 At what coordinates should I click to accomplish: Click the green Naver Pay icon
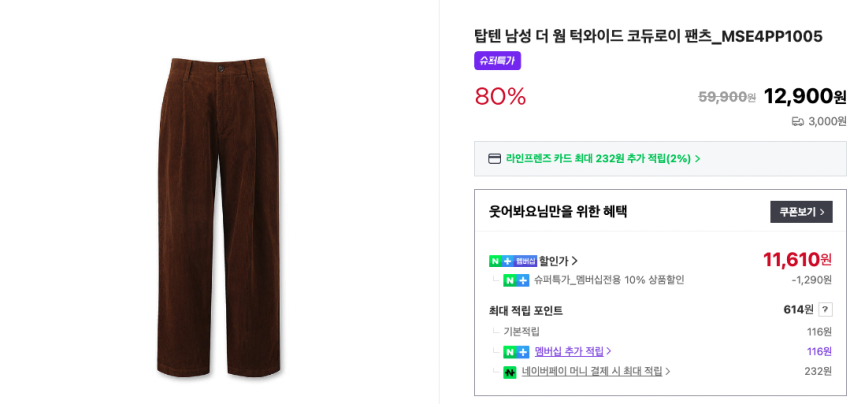[x=510, y=372]
